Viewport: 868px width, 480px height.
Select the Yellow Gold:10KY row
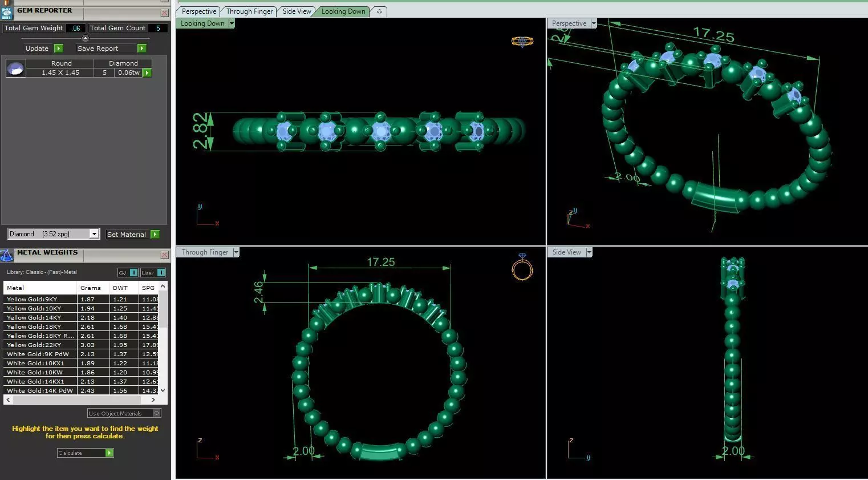coord(82,308)
